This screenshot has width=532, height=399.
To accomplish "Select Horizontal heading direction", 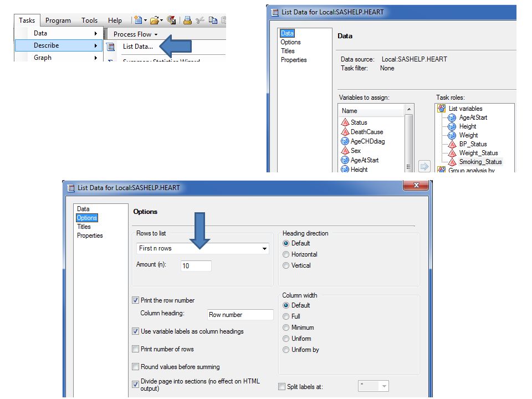I will point(286,254).
